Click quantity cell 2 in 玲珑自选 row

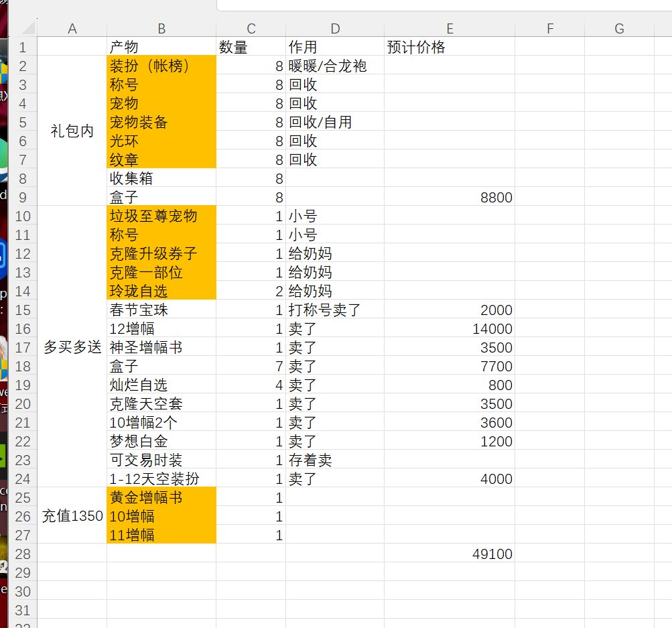[x=251, y=291]
